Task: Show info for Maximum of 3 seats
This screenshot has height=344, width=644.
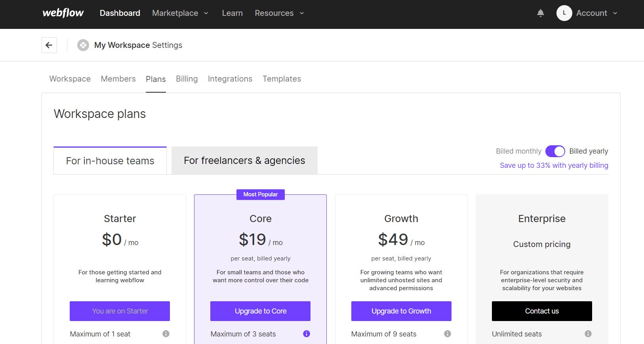Action: 307,334
